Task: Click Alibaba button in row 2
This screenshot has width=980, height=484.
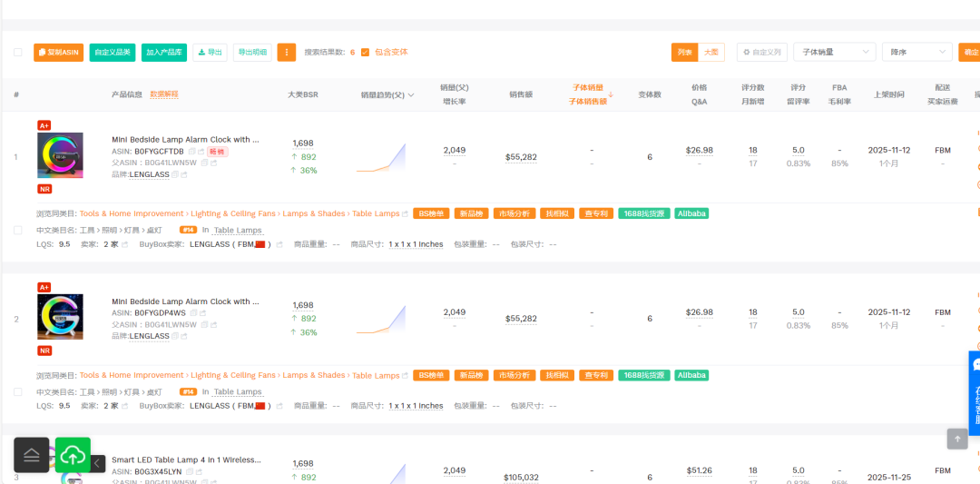Action: pyautogui.click(x=691, y=376)
